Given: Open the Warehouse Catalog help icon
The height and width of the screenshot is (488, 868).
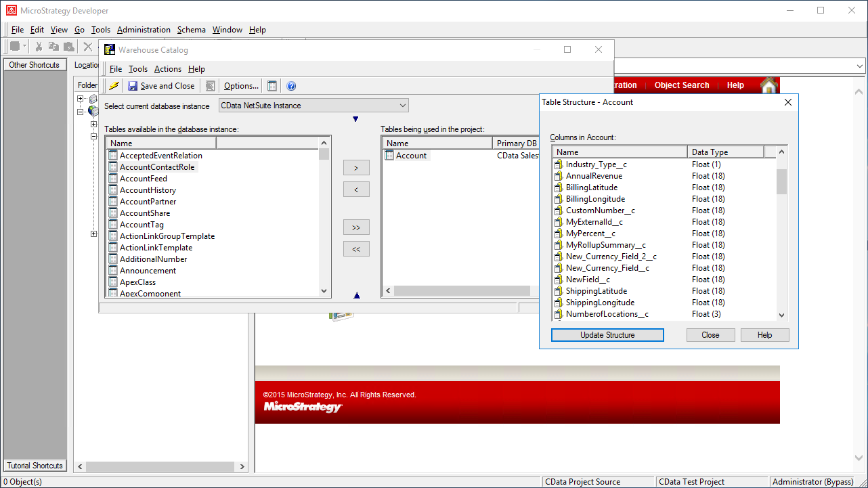Looking at the screenshot, I should (290, 85).
